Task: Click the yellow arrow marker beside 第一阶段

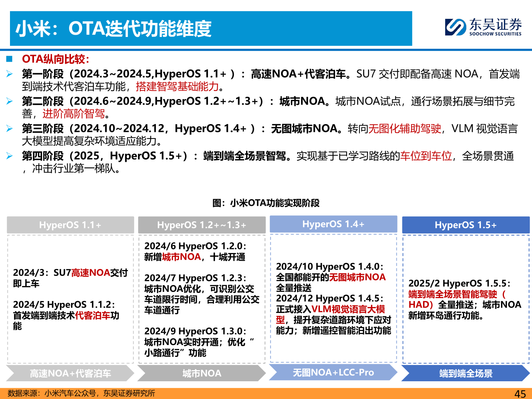Action: pyautogui.click(x=10, y=73)
